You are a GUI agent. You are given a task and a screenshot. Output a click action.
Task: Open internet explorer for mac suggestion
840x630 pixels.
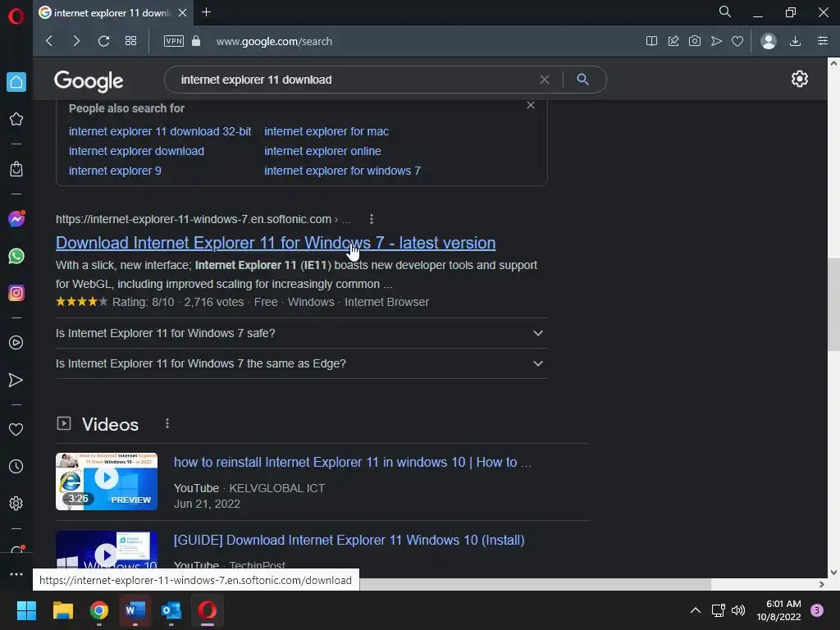click(x=326, y=131)
